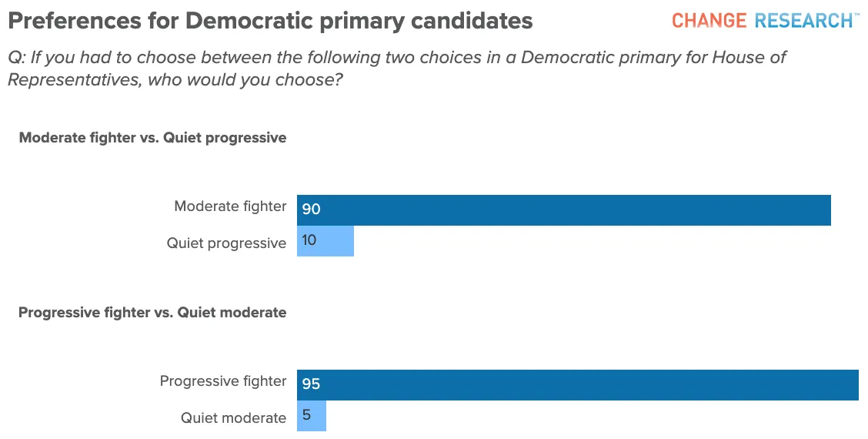Select the first line of the survey question
Screen dimensions: 868x439
(396, 58)
